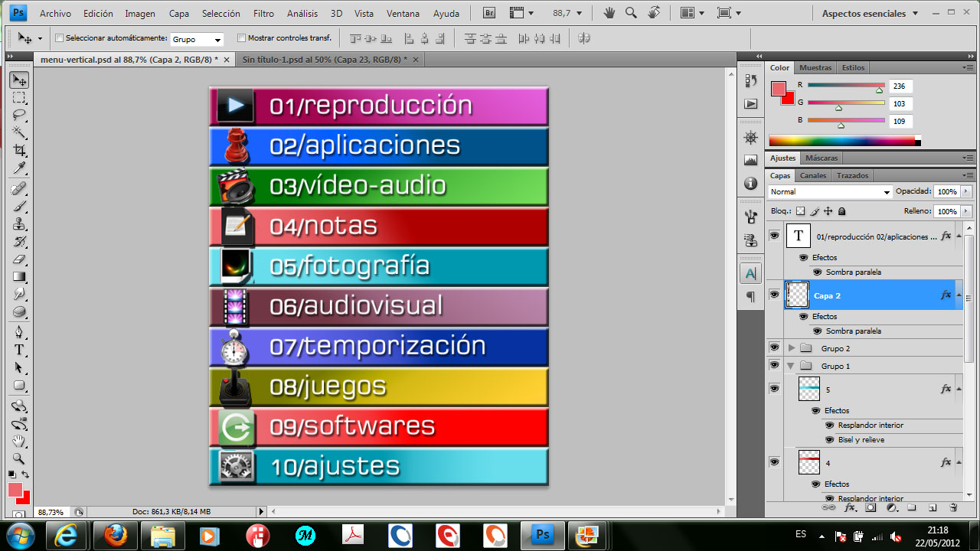The height and width of the screenshot is (551, 980).
Task: Select the Move tool in the toolbox
Action: pos(19,80)
